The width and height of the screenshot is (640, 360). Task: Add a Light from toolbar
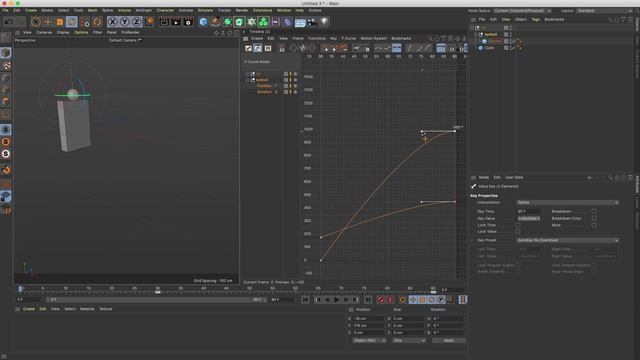[x=324, y=22]
